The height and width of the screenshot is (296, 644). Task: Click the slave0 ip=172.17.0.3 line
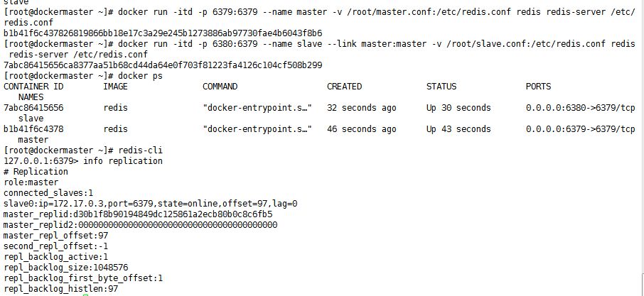[x=150, y=204]
